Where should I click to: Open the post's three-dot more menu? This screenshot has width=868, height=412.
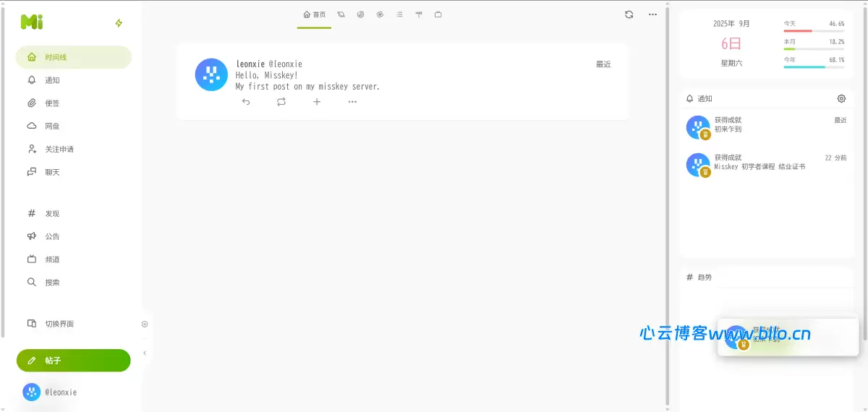click(x=352, y=102)
